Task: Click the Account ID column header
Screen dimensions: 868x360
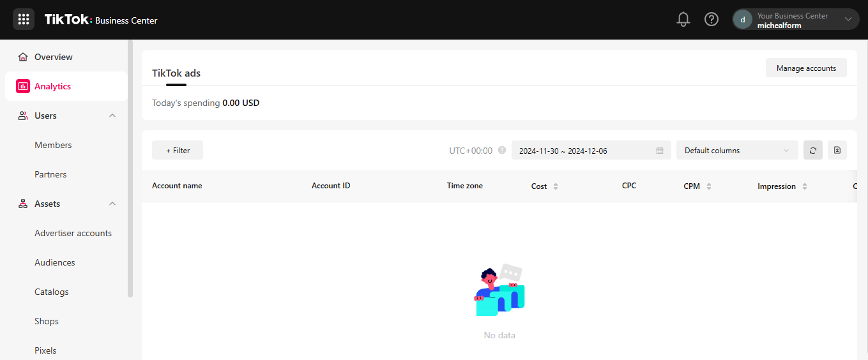Action: click(x=331, y=186)
